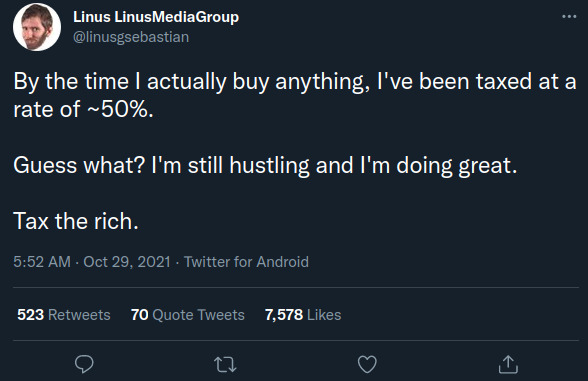Viewport: 588px width, 381px height.
Task: Click the "Tax the rich." tweet line
Action: [76, 221]
